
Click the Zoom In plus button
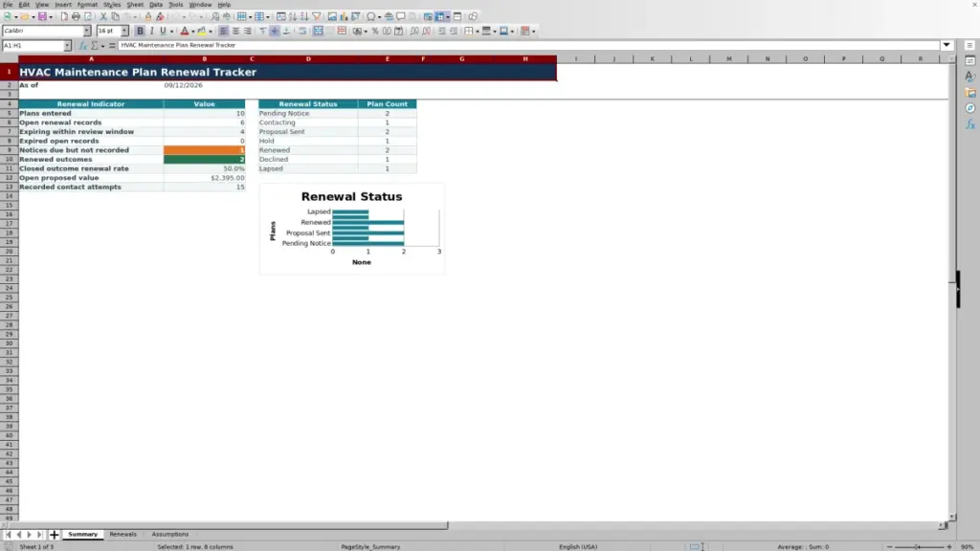tap(949, 546)
